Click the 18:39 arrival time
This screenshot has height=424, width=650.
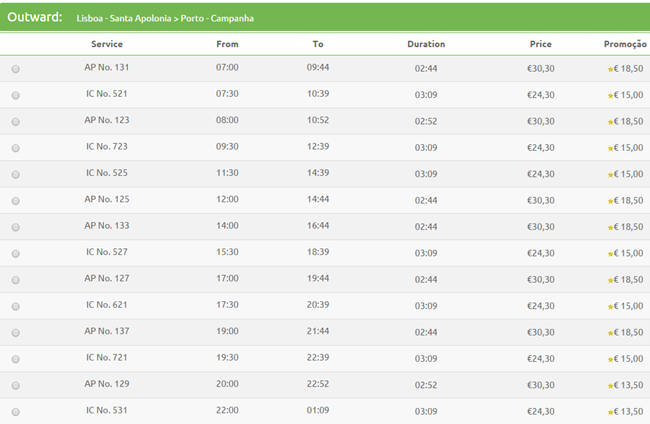tap(318, 252)
